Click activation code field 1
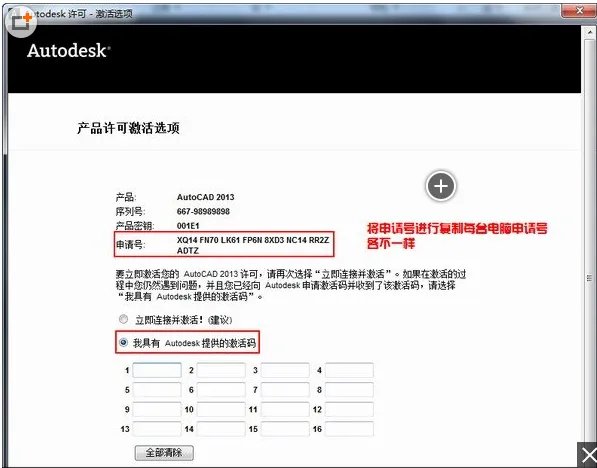Viewport: 597px width, 468px height. click(157, 370)
